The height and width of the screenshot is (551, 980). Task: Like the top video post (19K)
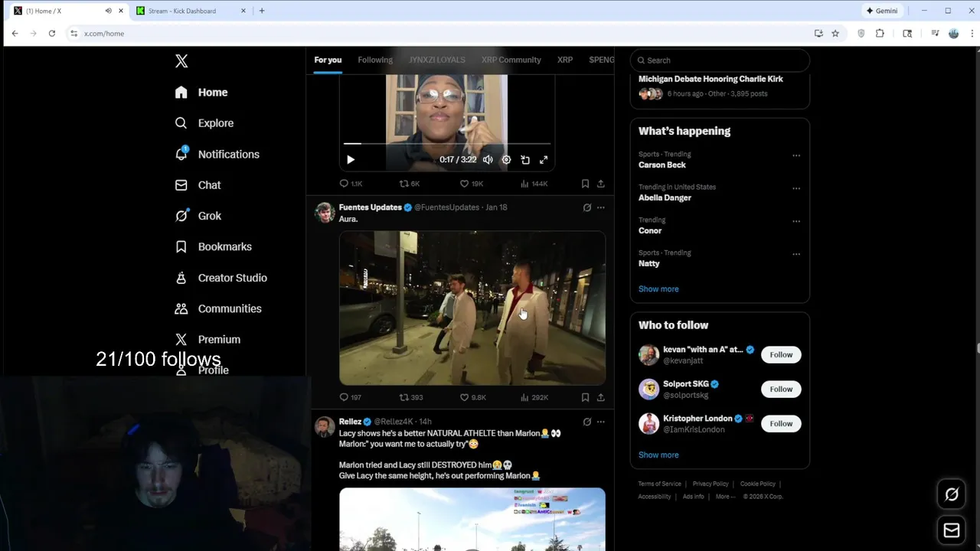471,184
